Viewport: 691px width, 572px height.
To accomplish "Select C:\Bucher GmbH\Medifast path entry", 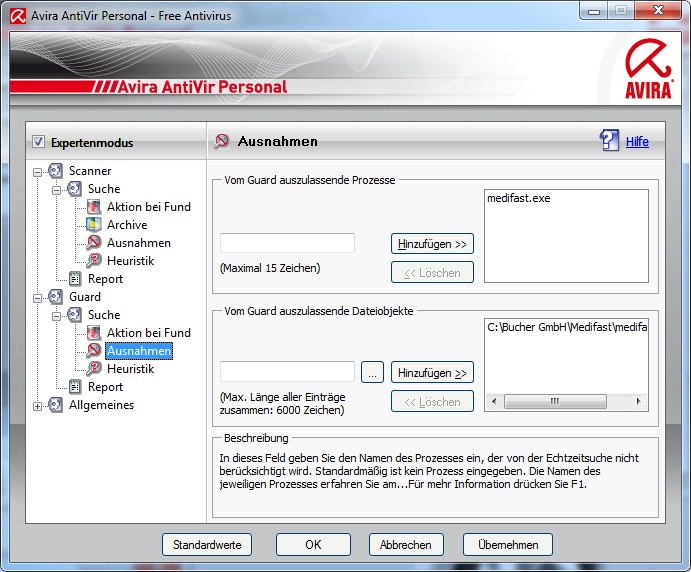I will coord(567,327).
